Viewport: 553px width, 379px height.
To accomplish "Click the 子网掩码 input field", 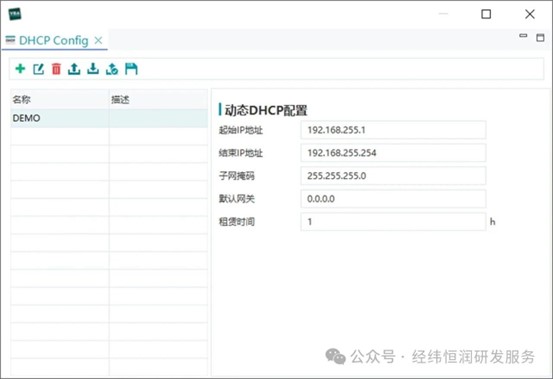I will tap(393, 176).
